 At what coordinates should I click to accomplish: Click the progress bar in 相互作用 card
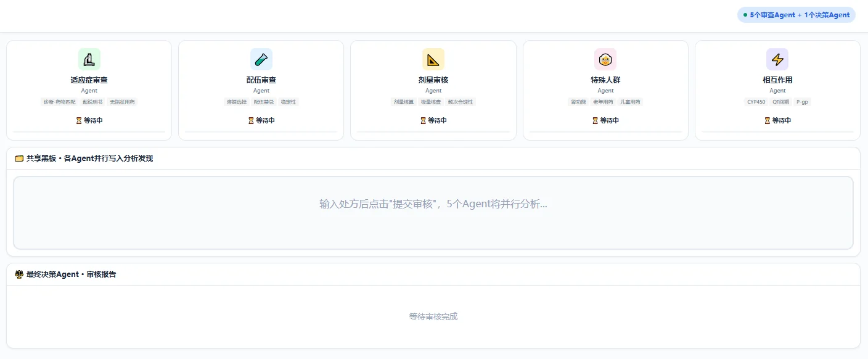tap(777, 131)
